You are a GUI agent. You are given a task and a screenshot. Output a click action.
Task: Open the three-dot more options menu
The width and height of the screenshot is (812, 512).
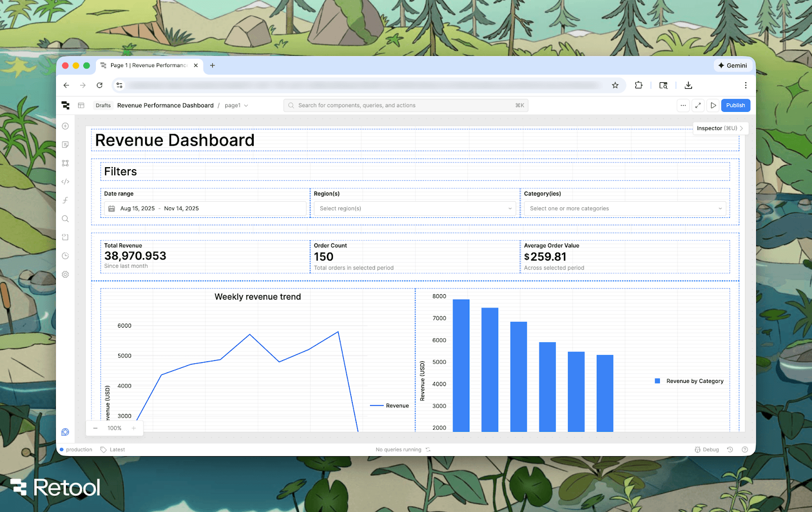[x=683, y=106]
